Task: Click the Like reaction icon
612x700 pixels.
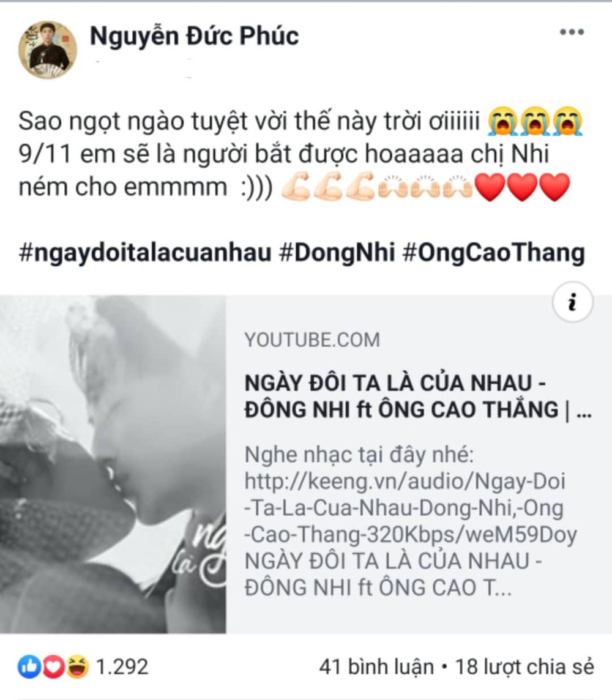Action: pos(29,667)
